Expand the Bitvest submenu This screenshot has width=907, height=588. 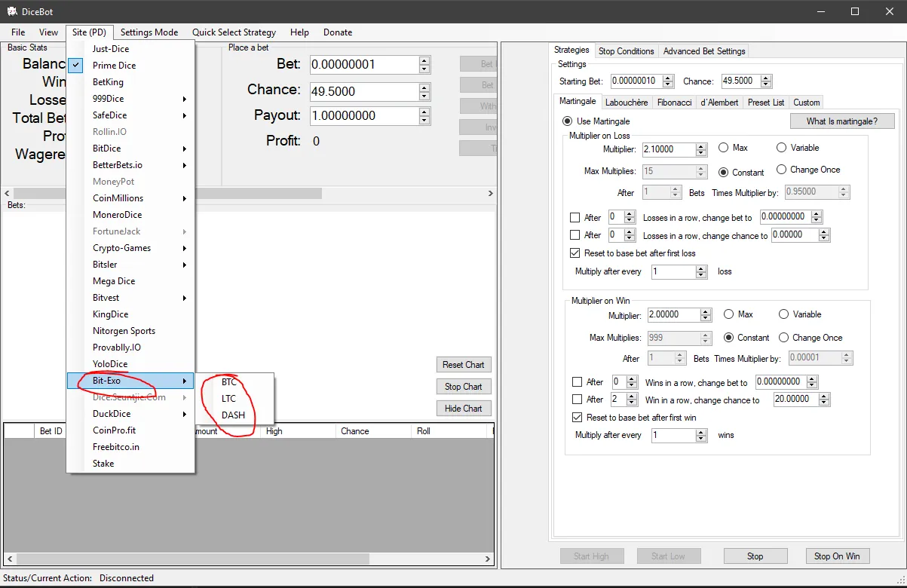(130, 298)
